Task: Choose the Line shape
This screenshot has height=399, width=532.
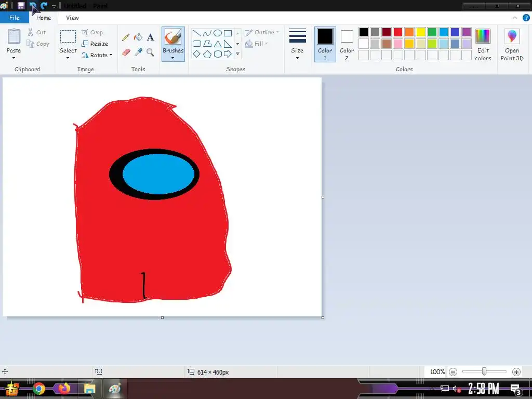Action: [197, 33]
